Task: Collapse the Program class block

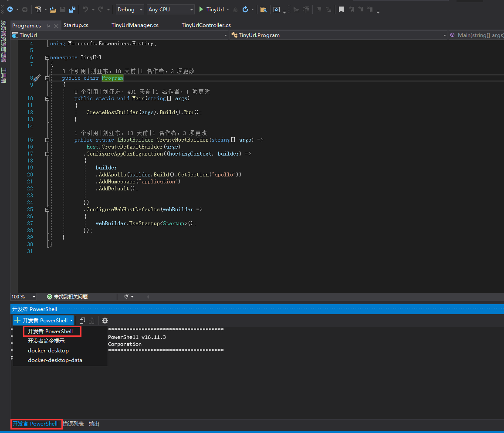Action: coord(47,78)
